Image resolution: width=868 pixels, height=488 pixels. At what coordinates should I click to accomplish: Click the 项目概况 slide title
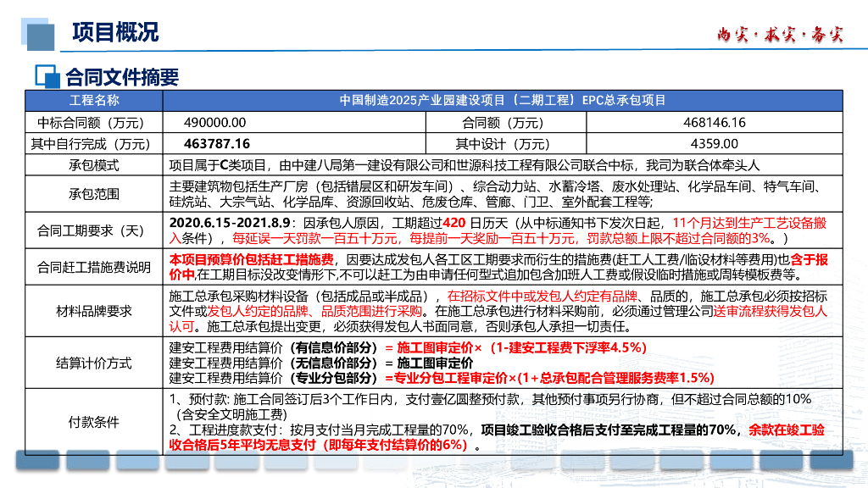pos(115,32)
